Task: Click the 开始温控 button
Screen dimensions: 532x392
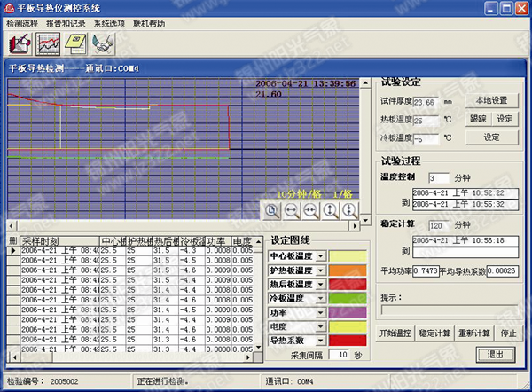Action: coord(397,333)
